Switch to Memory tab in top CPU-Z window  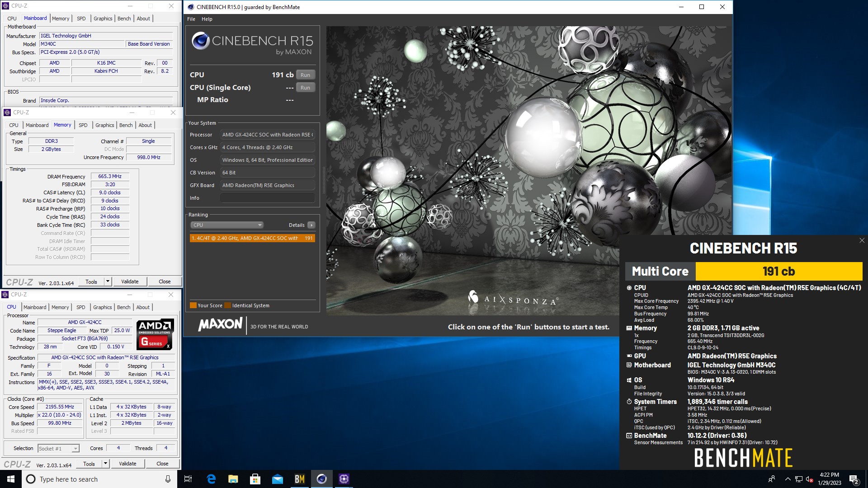pos(61,19)
